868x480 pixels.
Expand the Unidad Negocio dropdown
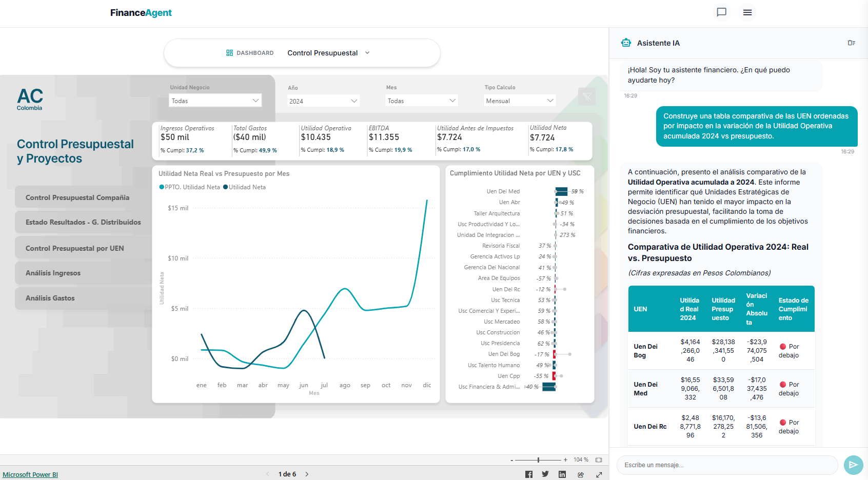tap(215, 101)
